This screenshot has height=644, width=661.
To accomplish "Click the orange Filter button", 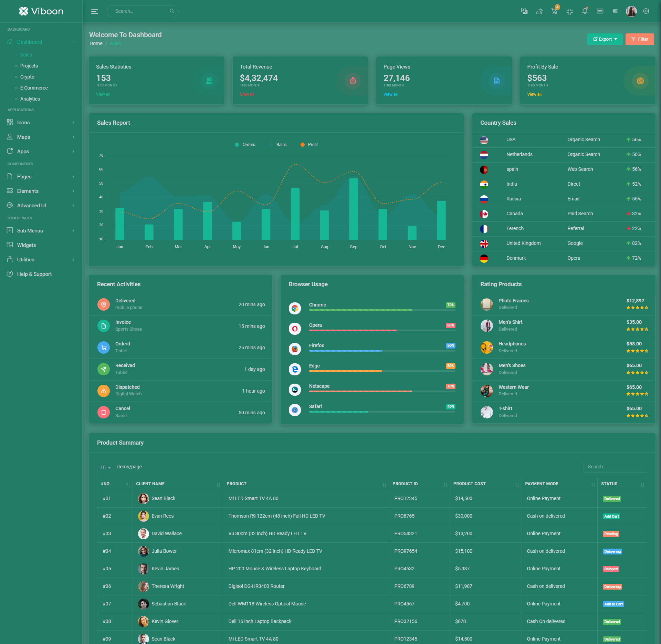I will [x=639, y=39].
